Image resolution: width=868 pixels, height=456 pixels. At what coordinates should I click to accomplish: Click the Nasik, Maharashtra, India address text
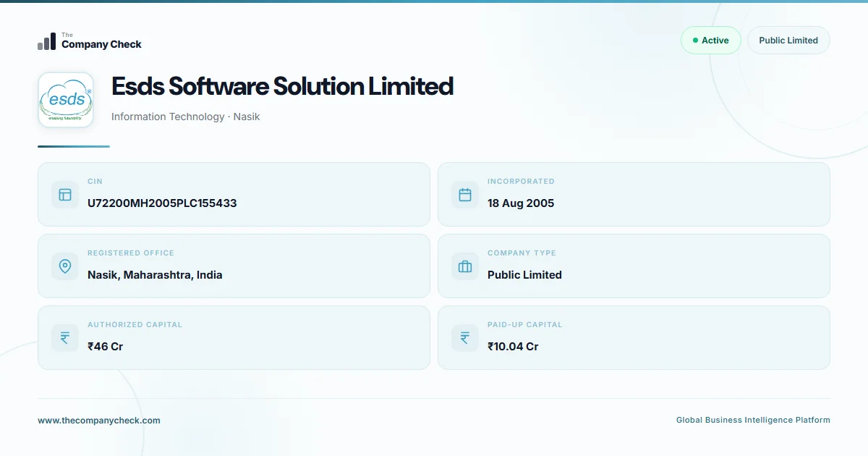[155, 275]
